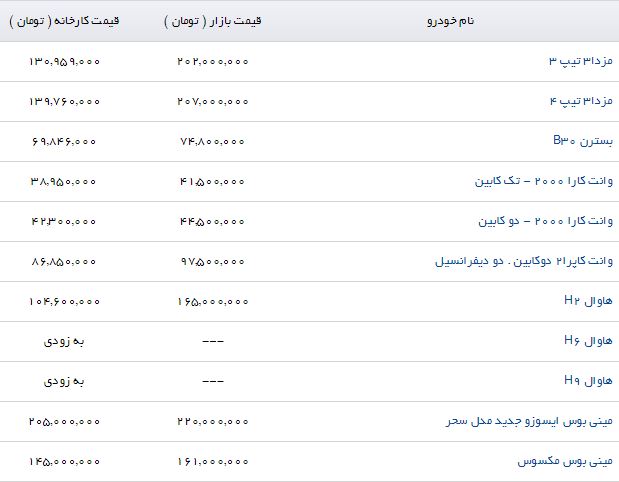The height and width of the screenshot is (482, 619).
Task: Select factory price ۱۳۰,۹۵۹,۰۰۰ cell
Action: [64, 62]
